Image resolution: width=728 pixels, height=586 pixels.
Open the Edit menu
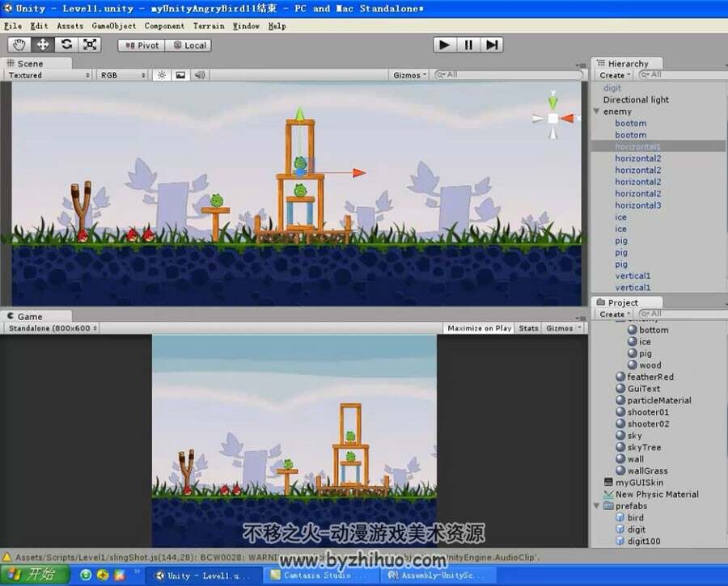click(39, 26)
